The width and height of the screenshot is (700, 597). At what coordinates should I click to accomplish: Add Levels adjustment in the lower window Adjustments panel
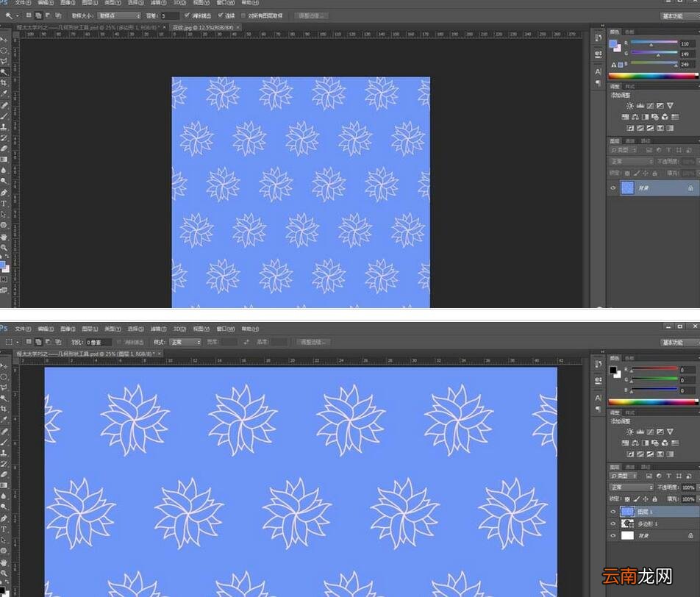640,432
